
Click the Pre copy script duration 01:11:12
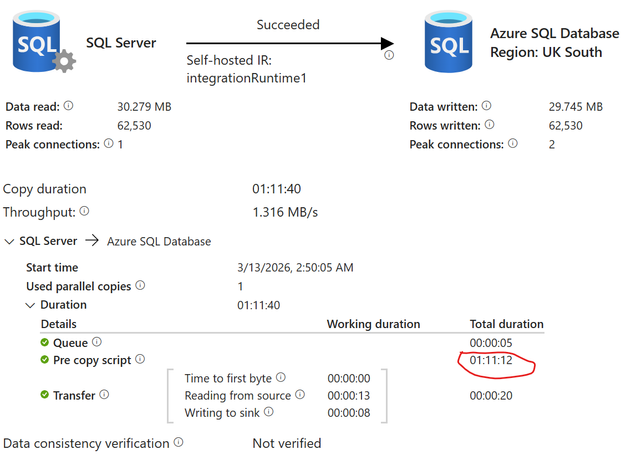tap(491, 360)
